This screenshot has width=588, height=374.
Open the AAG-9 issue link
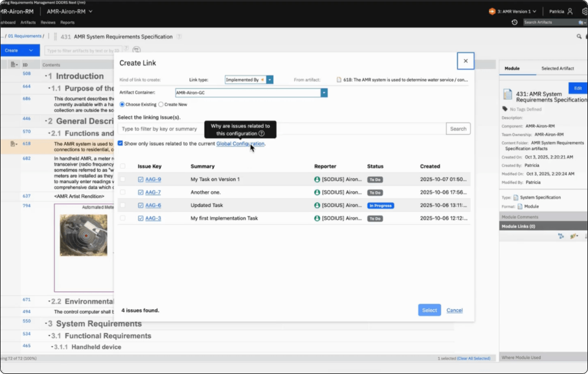(x=153, y=179)
